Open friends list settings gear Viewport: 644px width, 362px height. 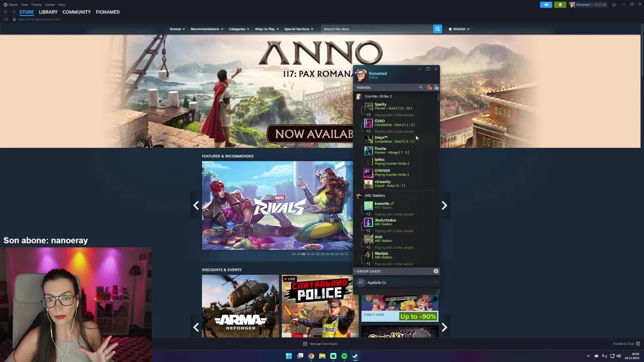pos(436,87)
